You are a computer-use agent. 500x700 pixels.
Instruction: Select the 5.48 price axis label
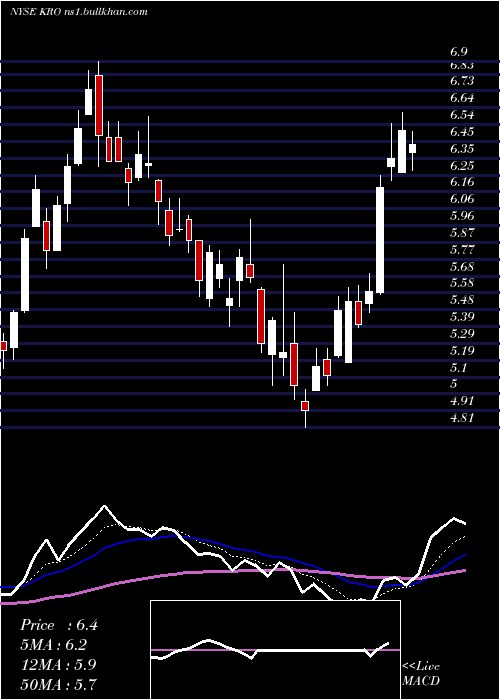pos(462,300)
